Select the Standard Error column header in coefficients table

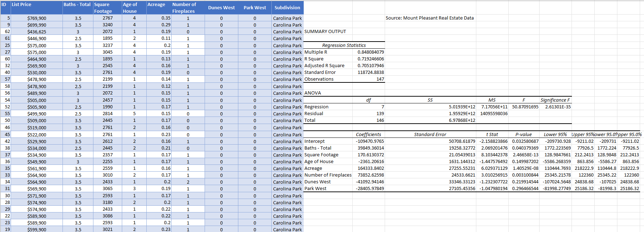(x=430, y=135)
